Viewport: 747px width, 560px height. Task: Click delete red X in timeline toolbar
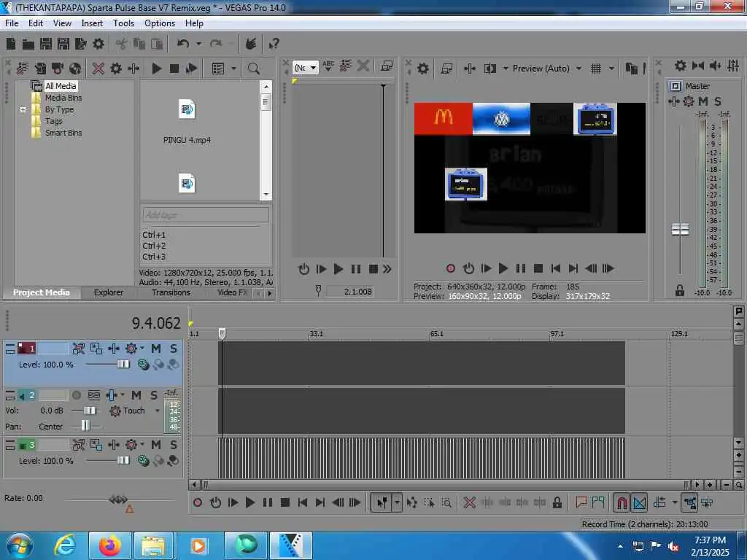(469, 502)
